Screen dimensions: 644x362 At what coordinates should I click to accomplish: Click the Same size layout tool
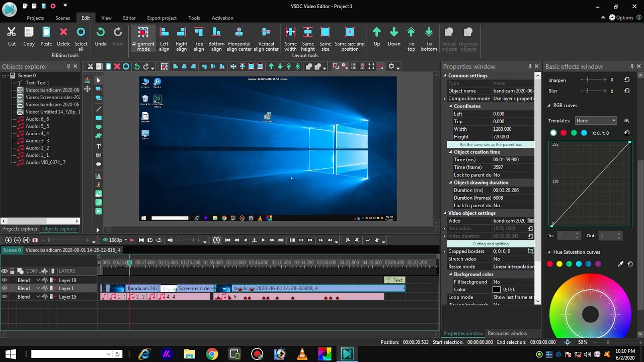(326, 39)
